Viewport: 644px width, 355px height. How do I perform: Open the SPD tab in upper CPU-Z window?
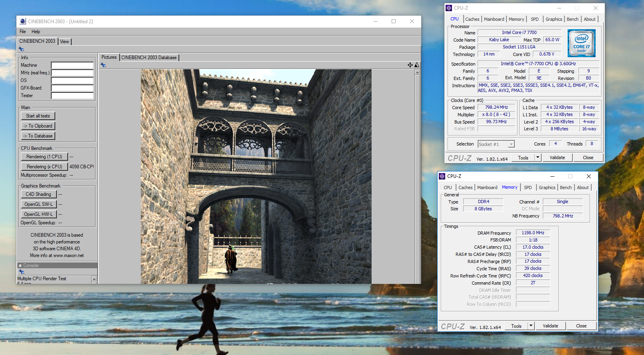pos(534,19)
